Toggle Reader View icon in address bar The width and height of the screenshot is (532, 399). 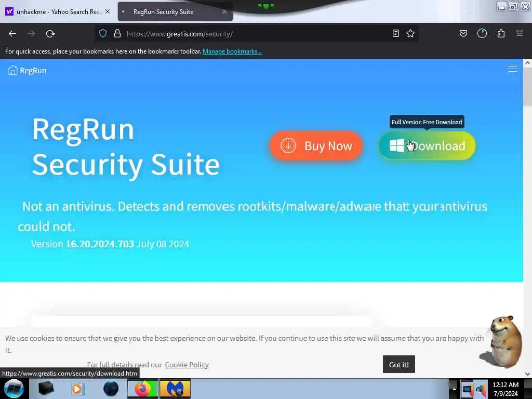coord(395,34)
